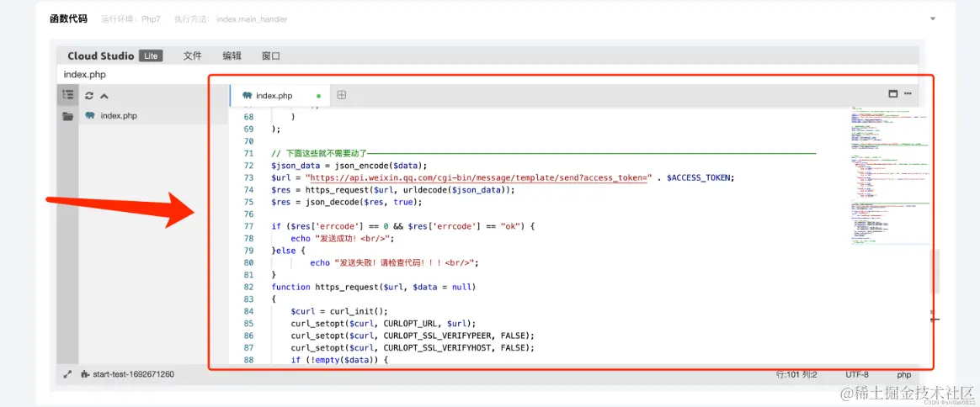Click the refresh files icon
The image size is (980, 407).
(89, 96)
